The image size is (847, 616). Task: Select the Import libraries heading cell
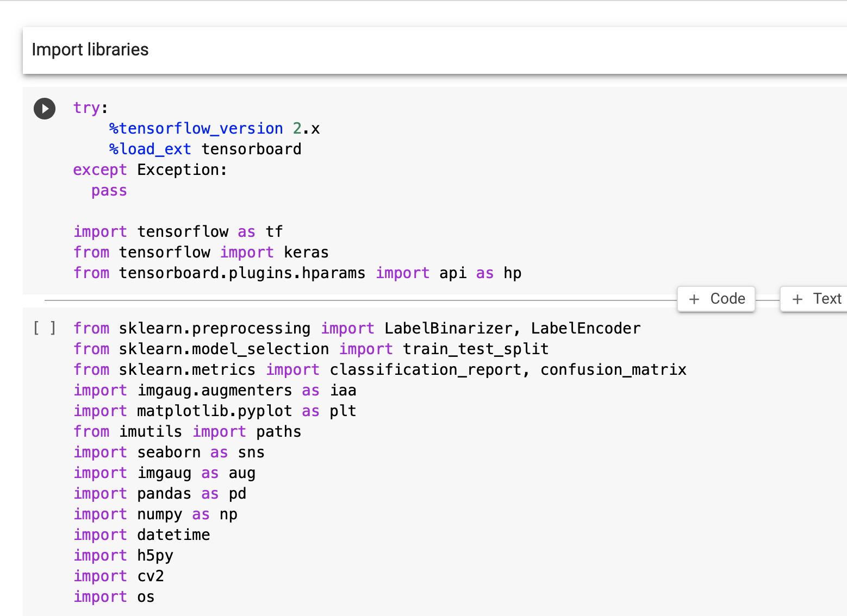[435, 50]
